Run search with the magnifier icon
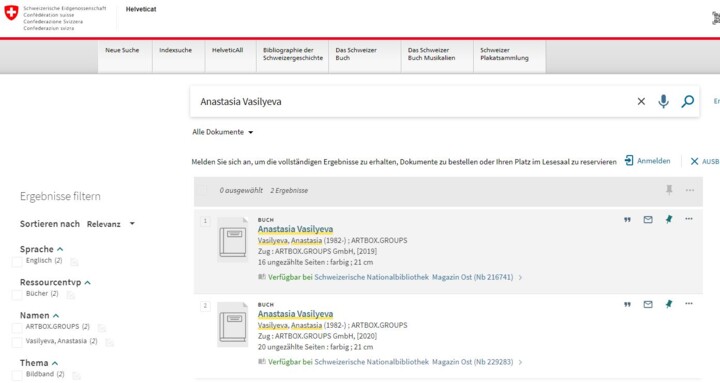The width and height of the screenshot is (720, 383). click(687, 101)
